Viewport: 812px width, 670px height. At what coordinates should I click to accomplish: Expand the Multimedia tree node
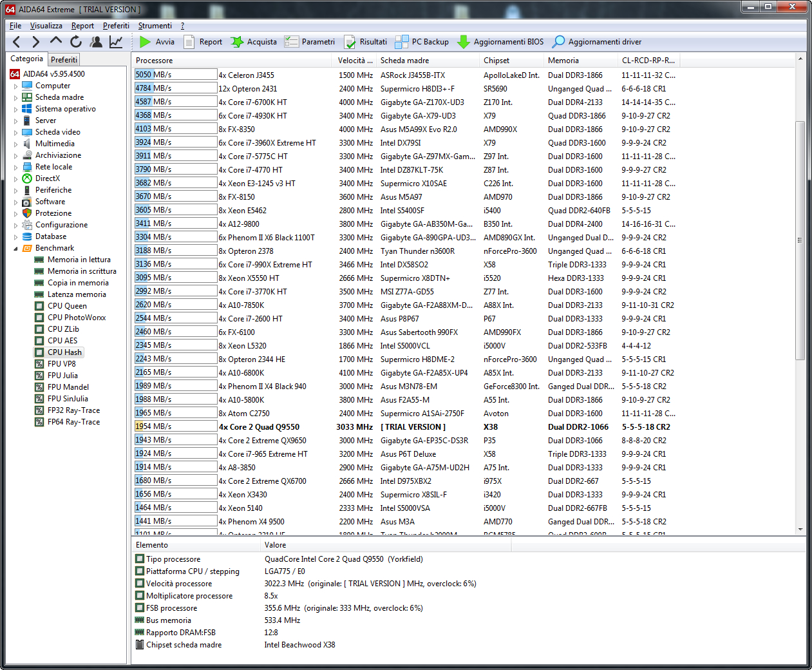coord(15,144)
